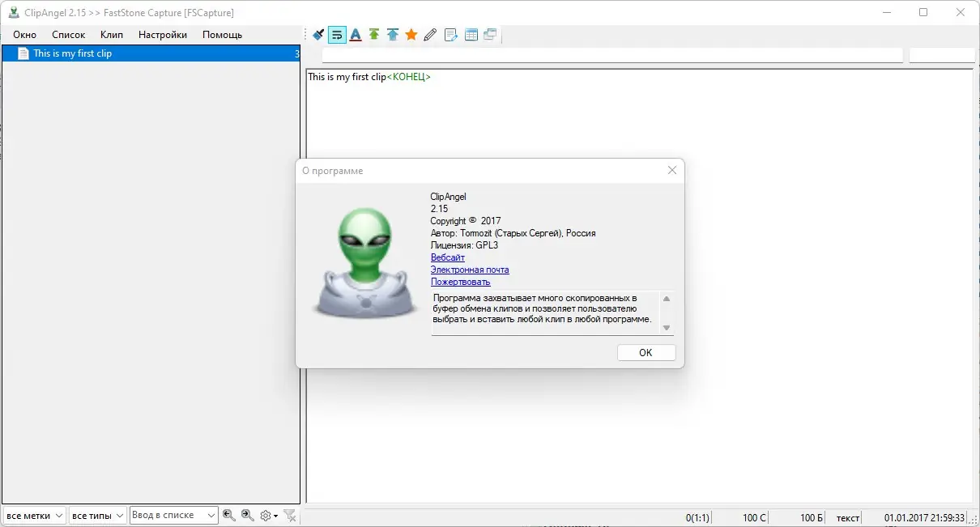Screen dimensions: 980x527
Task: Click the author line 'Tormozit' text
Action: (x=513, y=233)
